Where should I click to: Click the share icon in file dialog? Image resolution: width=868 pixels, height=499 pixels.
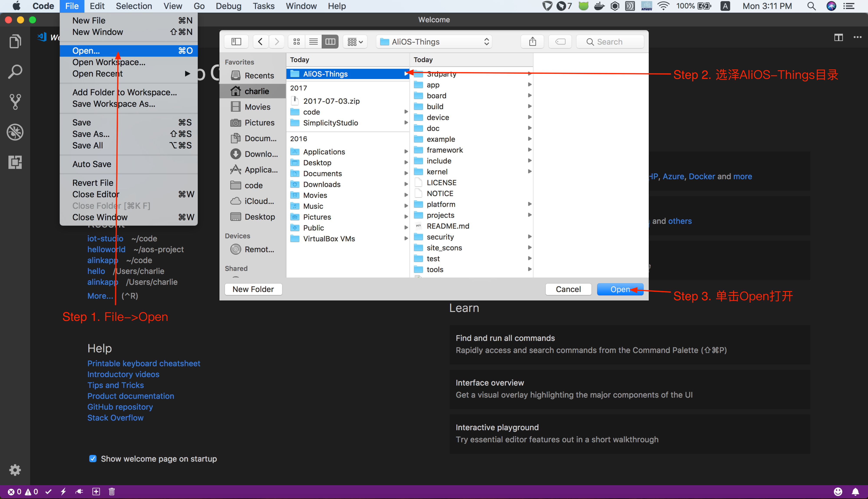tap(532, 42)
